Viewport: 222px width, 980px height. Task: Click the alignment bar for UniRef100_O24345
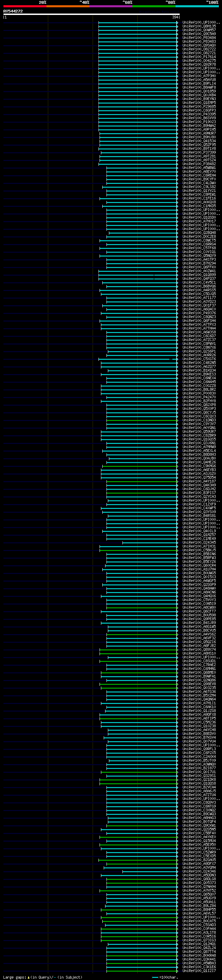pyautogui.click(x=150, y=543)
